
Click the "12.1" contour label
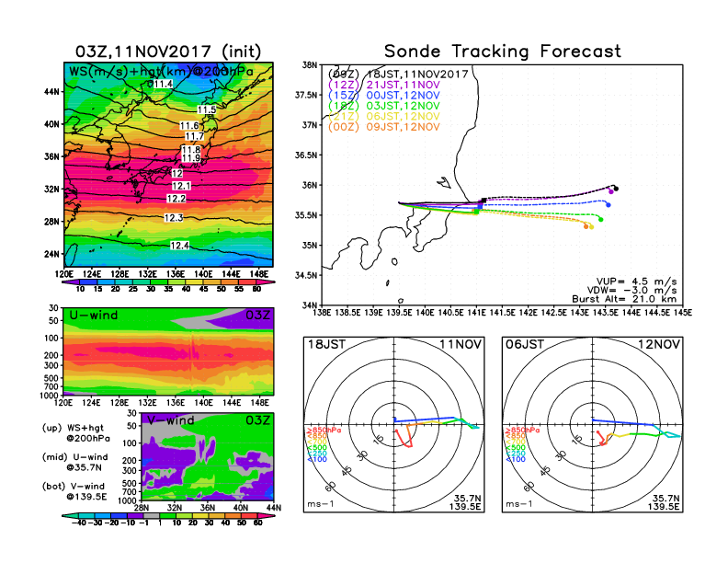coord(181,186)
